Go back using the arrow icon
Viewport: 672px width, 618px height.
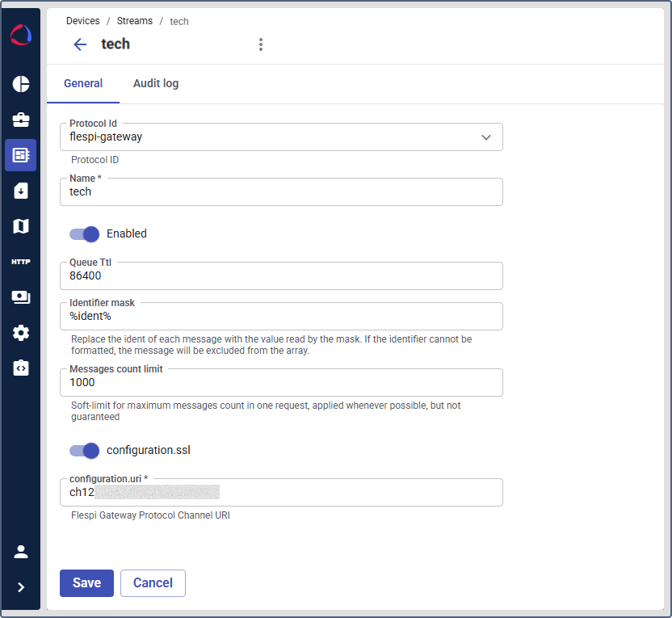[80, 44]
